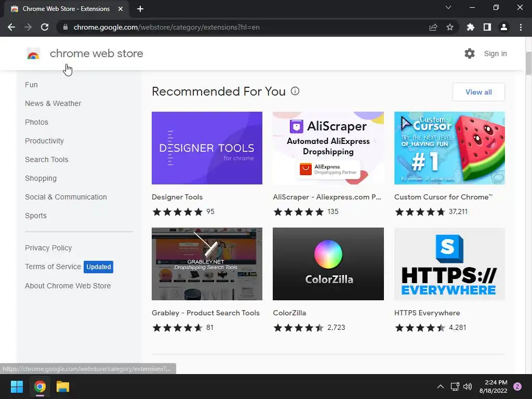The image size is (532, 399).
Task: Open HTTPS Everywhere extension thumbnail
Action: pyautogui.click(x=449, y=264)
